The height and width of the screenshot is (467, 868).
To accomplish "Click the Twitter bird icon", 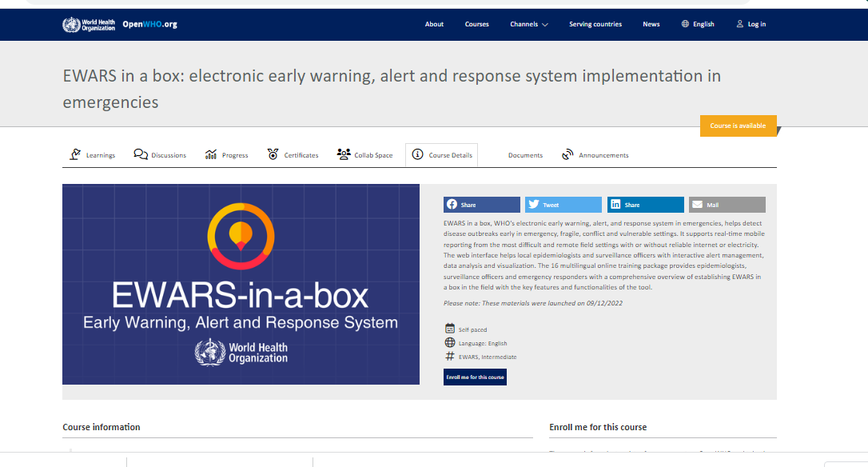I will (534, 205).
